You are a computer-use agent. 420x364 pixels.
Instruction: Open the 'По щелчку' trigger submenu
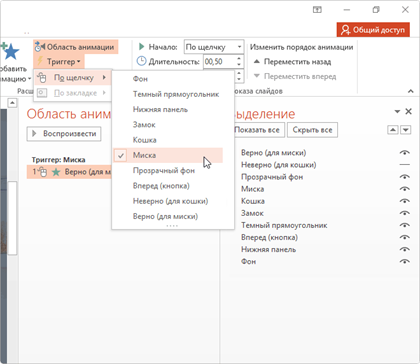point(73,78)
